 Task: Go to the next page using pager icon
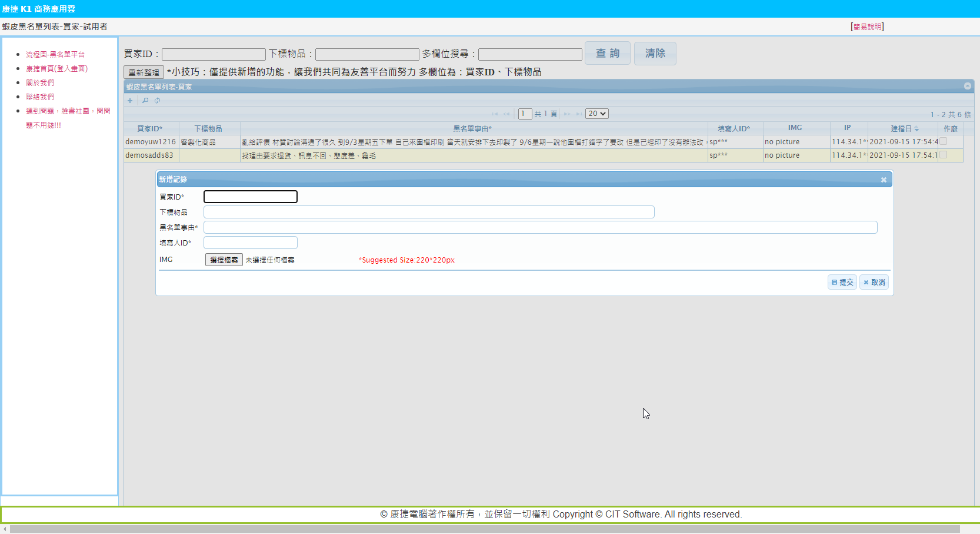[567, 114]
